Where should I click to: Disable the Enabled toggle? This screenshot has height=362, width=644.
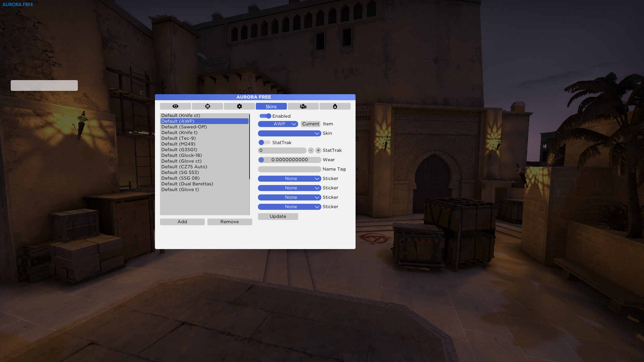(265, 116)
